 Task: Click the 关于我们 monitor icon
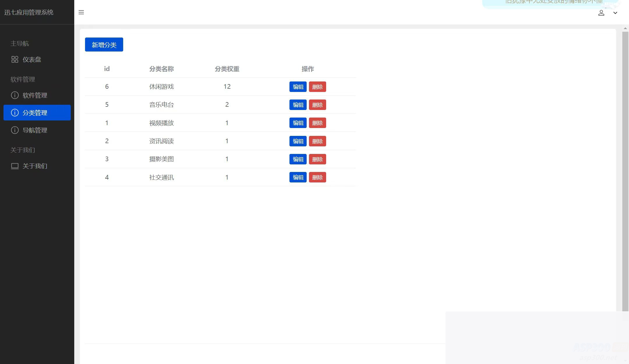[x=15, y=166]
